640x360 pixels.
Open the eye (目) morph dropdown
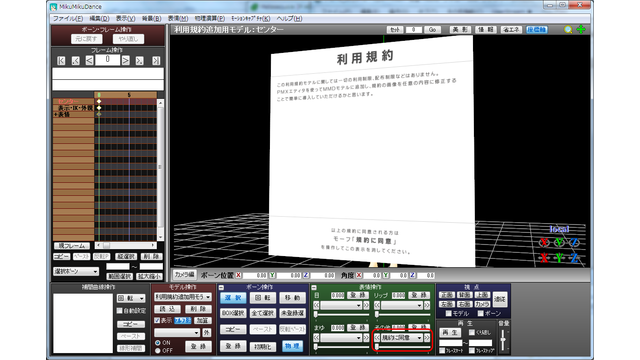(x=341, y=305)
